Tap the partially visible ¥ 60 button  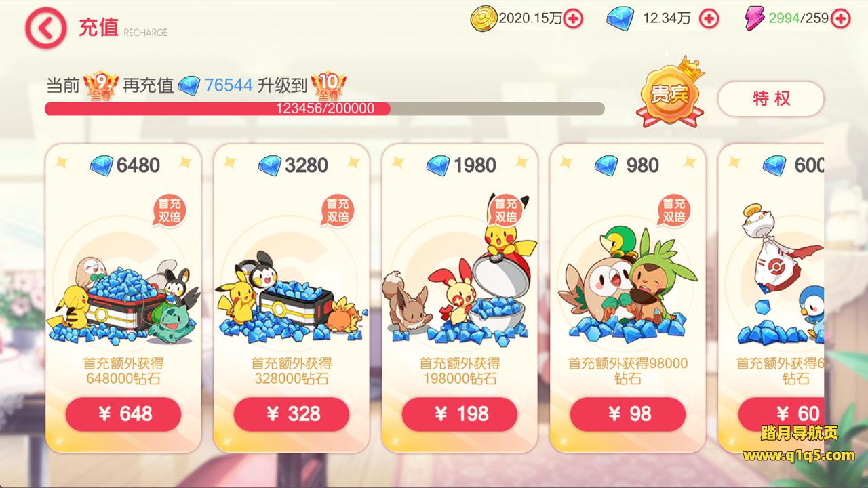pyautogui.click(x=781, y=414)
